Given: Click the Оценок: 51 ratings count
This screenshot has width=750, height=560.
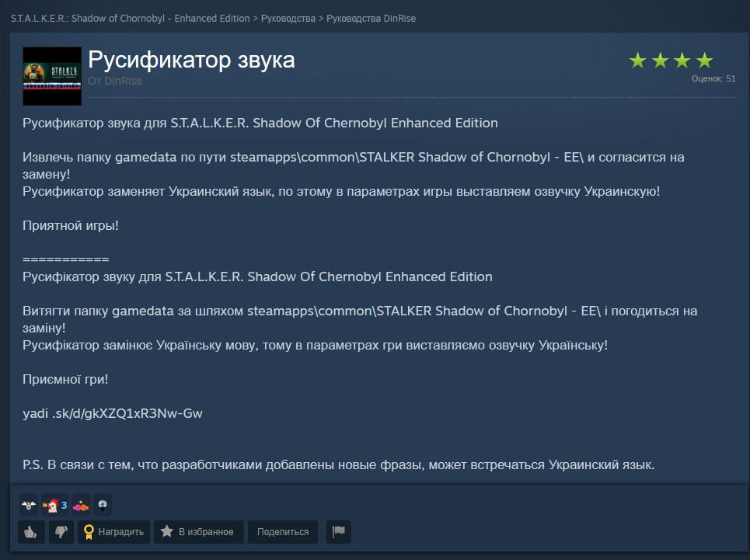Looking at the screenshot, I should [713, 78].
